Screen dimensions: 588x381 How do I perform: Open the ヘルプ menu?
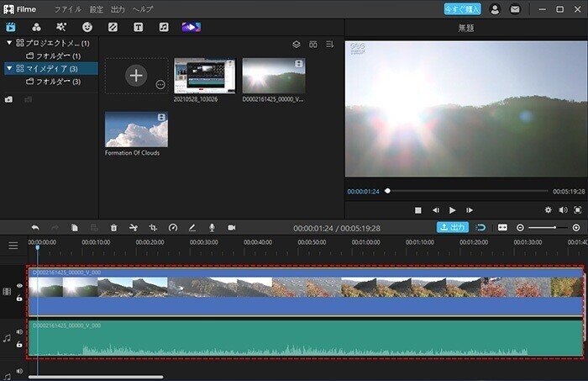tap(143, 9)
